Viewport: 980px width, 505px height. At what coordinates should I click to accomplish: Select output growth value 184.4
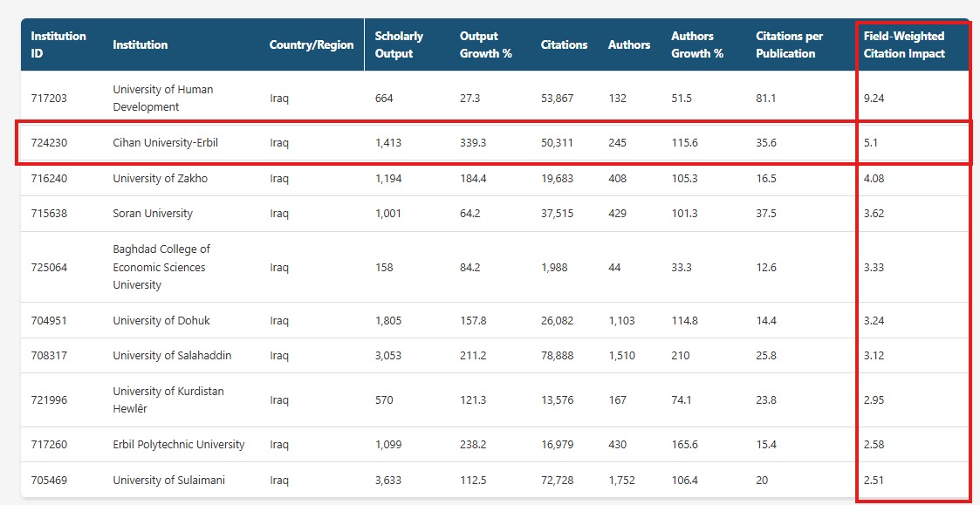pyautogui.click(x=473, y=178)
